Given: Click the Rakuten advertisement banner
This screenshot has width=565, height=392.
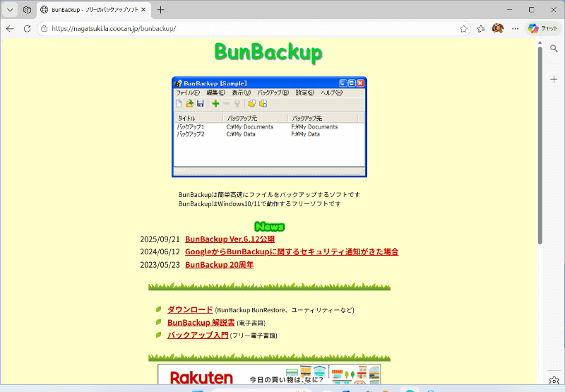Looking at the screenshot, I should 269,375.
